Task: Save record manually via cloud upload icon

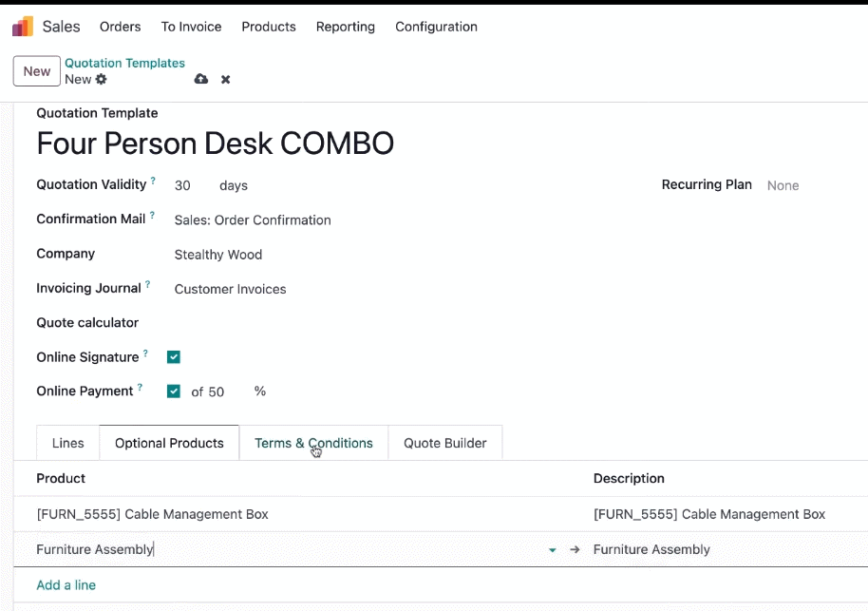Action: 201,79
